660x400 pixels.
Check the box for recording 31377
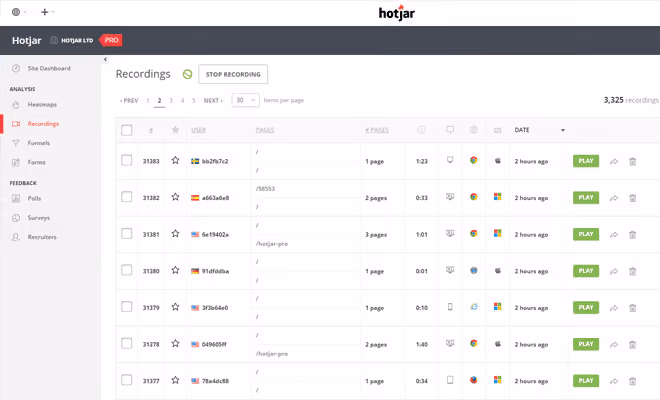pyautogui.click(x=127, y=380)
